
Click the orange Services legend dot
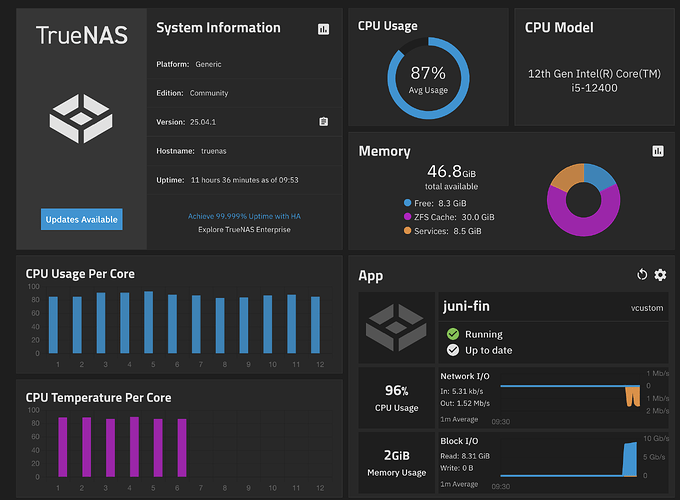coord(405,231)
